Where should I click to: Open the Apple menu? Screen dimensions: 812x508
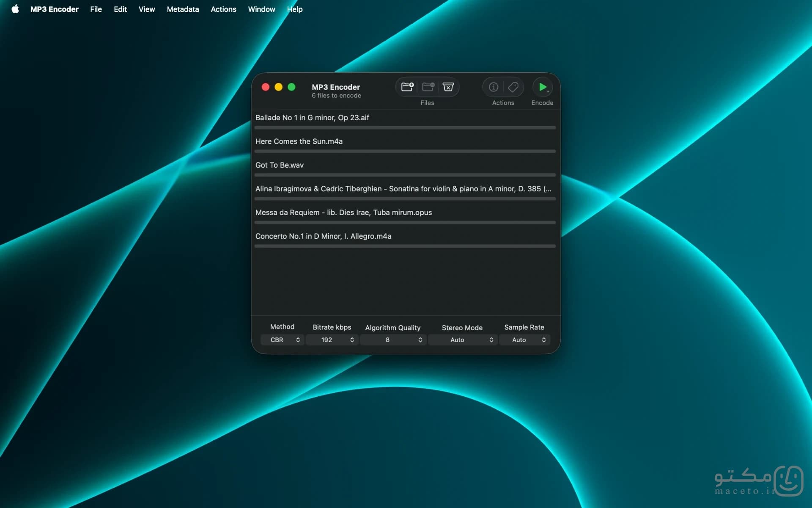[x=15, y=9]
